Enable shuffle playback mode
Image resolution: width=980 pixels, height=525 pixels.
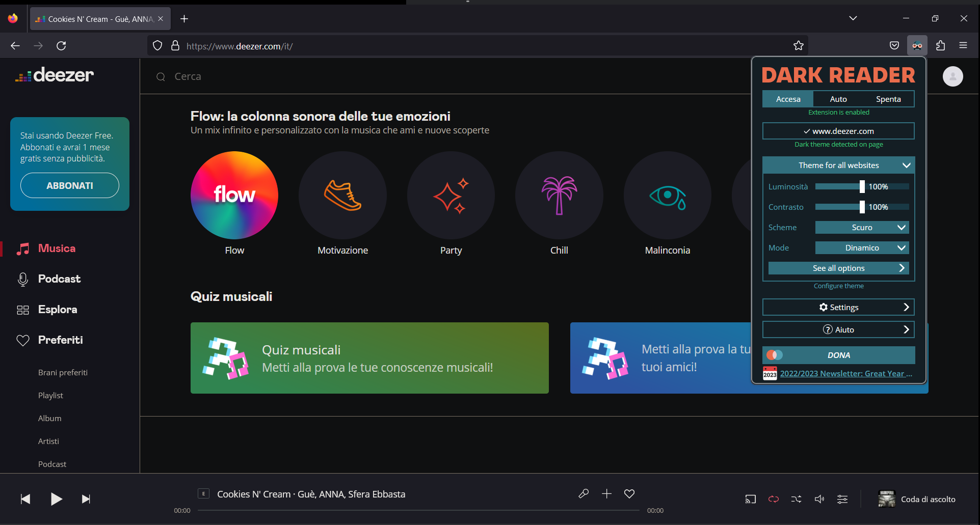[x=796, y=499]
